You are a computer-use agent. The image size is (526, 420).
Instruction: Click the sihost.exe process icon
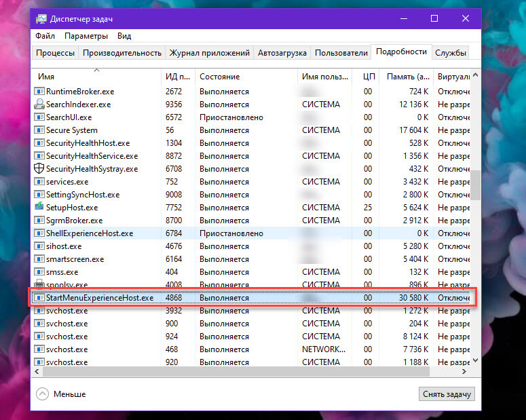pyautogui.click(x=39, y=246)
